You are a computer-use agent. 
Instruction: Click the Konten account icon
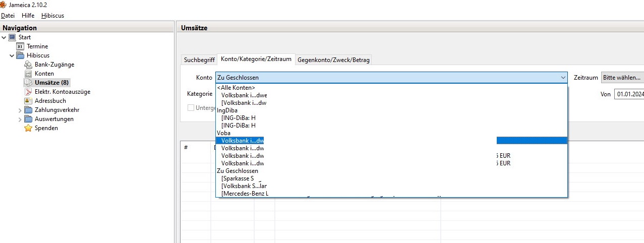point(29,74)
